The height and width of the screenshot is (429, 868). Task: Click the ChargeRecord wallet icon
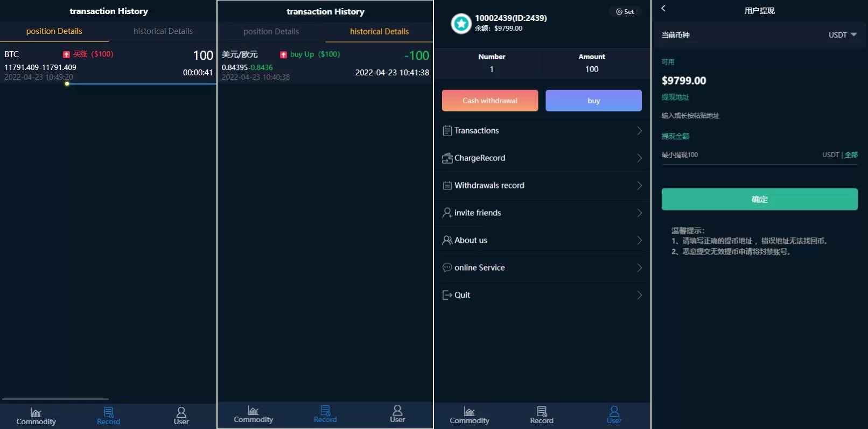pyautogui.click(x=447, y=158)
